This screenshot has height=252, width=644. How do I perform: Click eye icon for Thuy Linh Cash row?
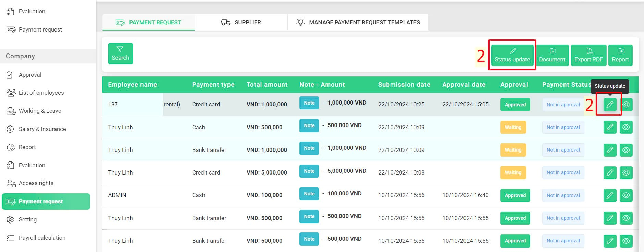pyautogui.click(x=626, y=127)
